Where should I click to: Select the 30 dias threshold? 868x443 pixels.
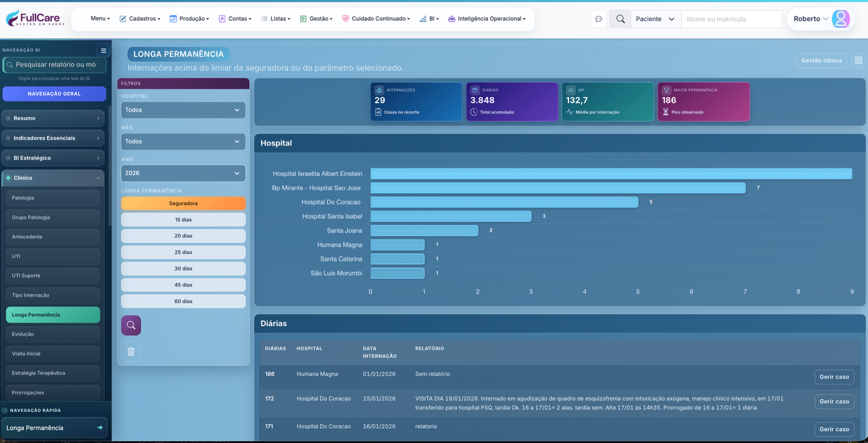tap(183, 269)
